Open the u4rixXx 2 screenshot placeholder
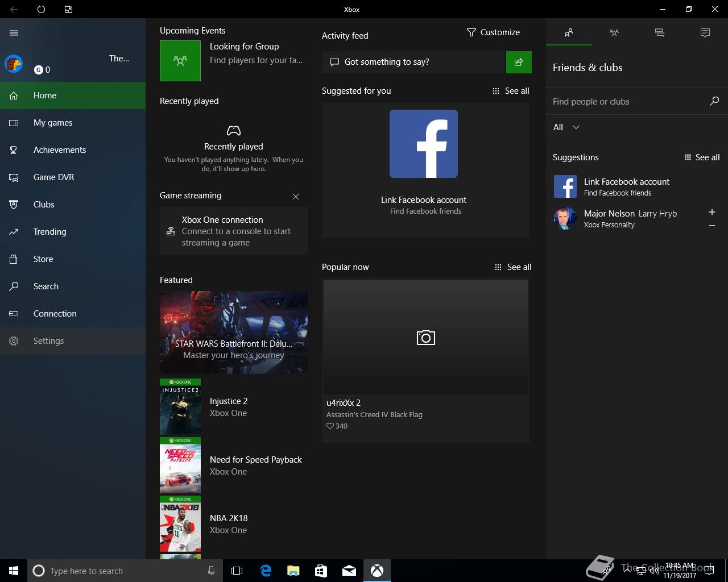Image resolution: width=728 pixels, height=582 pixels. (x=425, y=337)
